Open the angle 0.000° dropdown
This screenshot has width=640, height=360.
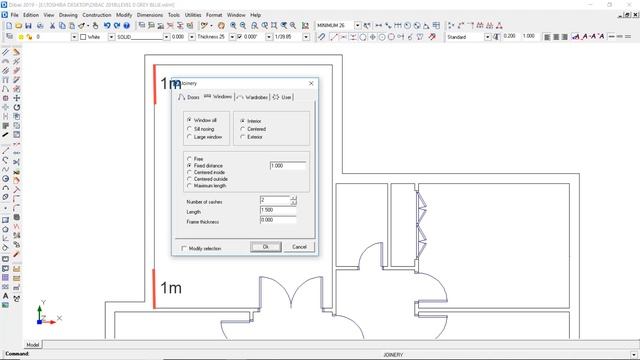(x=269, y=37)
